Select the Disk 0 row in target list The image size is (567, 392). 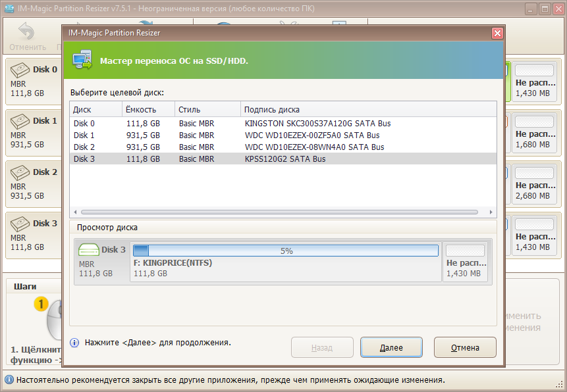point(283,124)
